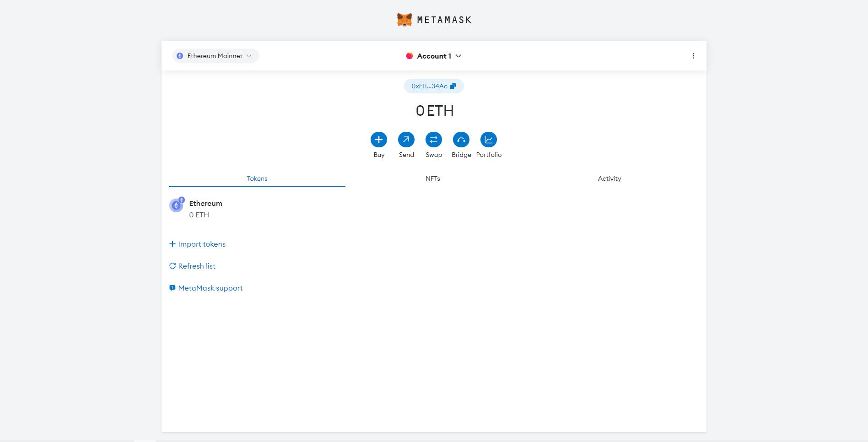
Task: Click the Refresh list link
Action: click(x=192, y=266)
